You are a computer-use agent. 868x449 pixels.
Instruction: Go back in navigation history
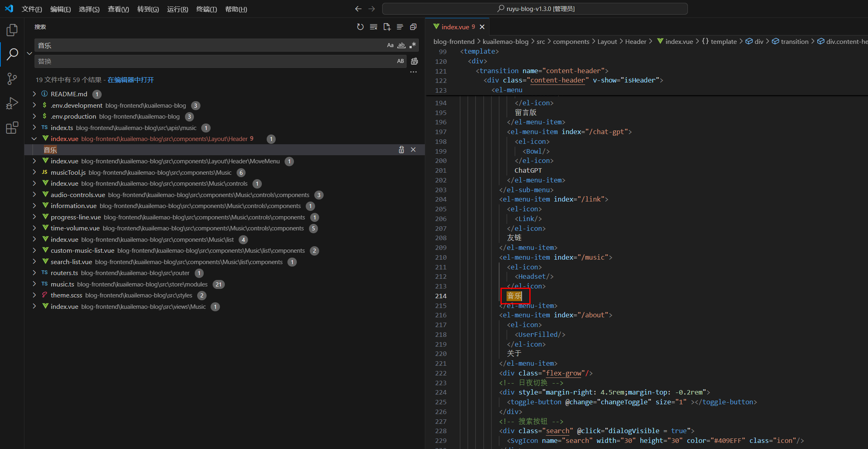pyautogui.click(x=358, y=9)
